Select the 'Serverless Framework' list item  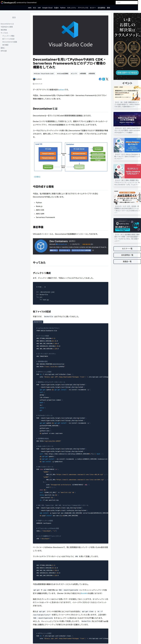point(45,217)
